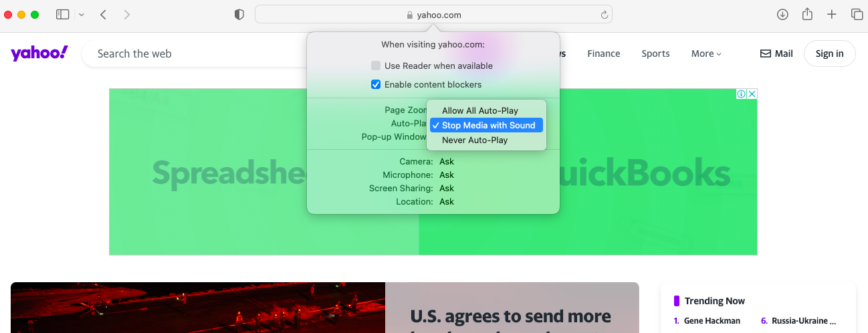Click the Trending Now heading
868x333 pixels.
pos(715,301)
